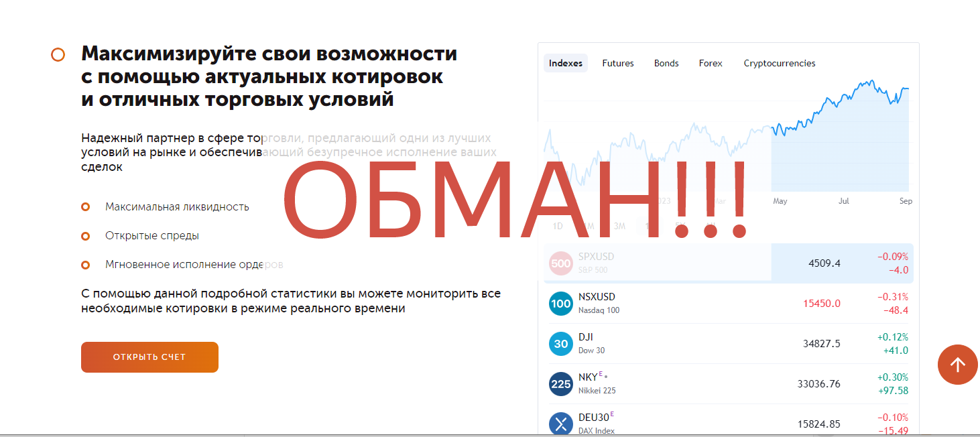Screen dimensions: 980x437
Task: Click the Максимальная ликвидность bullet text
Action: 177,206
